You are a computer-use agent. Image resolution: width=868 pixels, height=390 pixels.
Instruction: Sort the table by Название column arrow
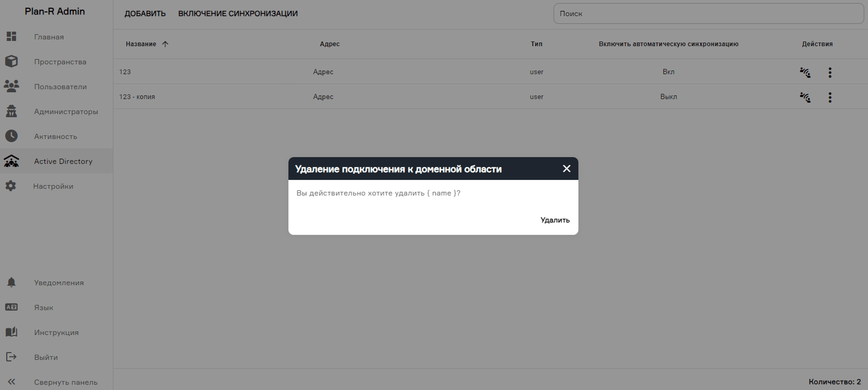[x=165, y=44]
